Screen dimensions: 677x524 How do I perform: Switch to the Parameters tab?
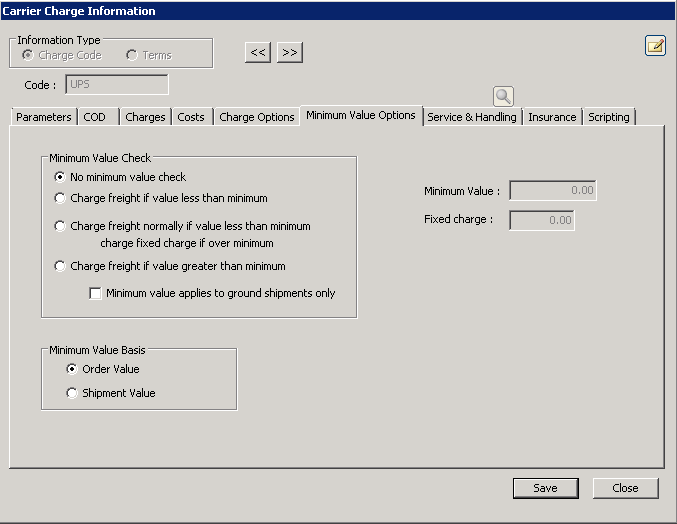(x=44, y=117)
